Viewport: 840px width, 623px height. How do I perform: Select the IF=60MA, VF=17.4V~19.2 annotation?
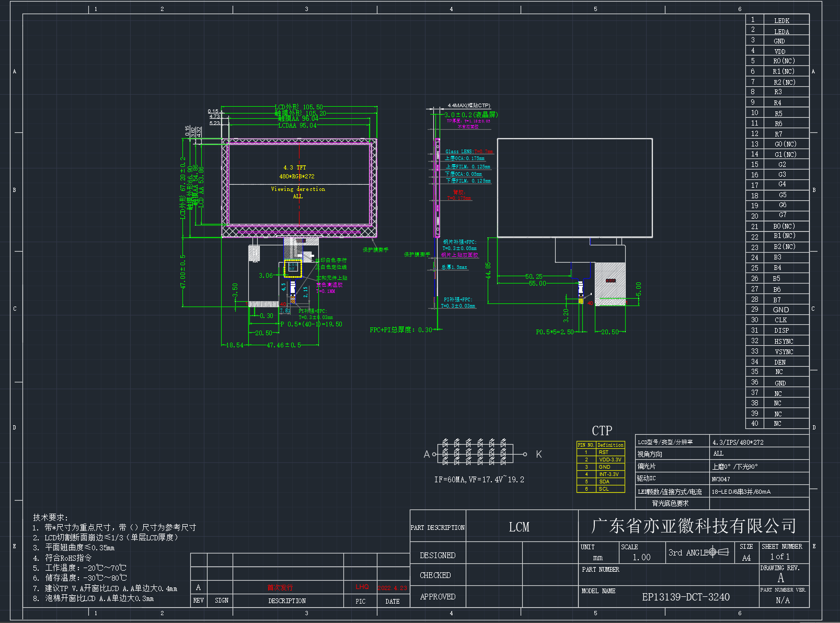[479, 479]
